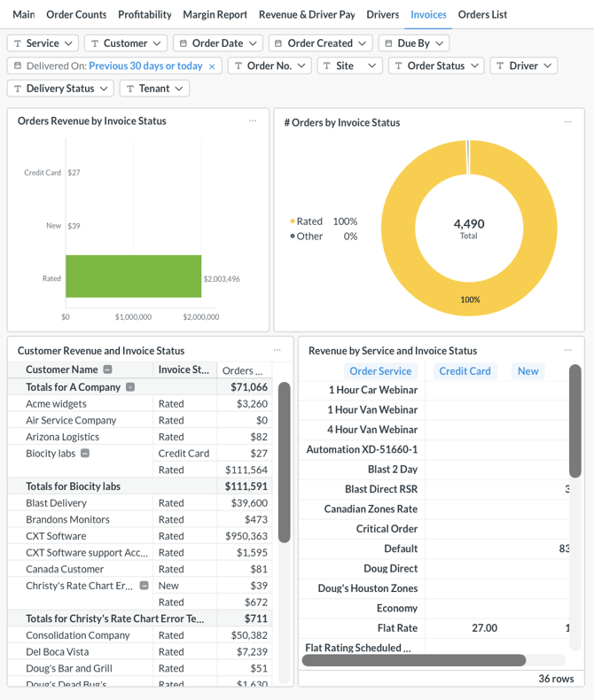
Task: Collapse Christy's Rate Chart row group
Action: coord(144,586)
